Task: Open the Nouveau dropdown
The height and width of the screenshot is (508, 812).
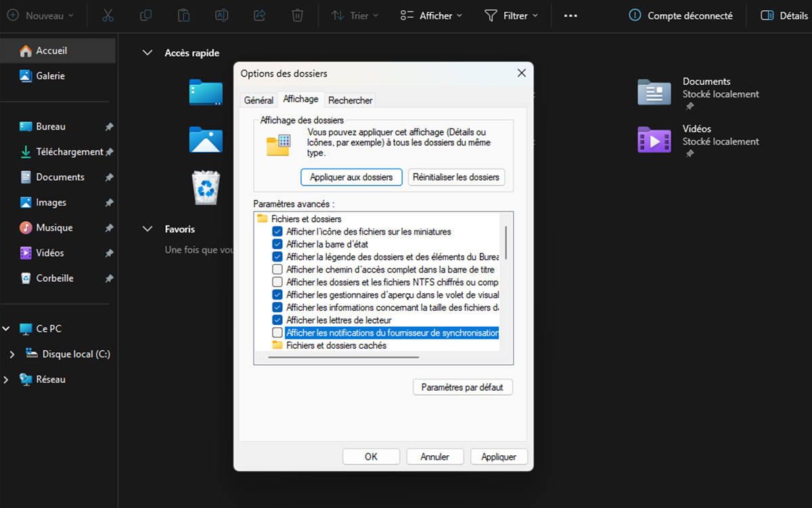Action: coord(40,16)
